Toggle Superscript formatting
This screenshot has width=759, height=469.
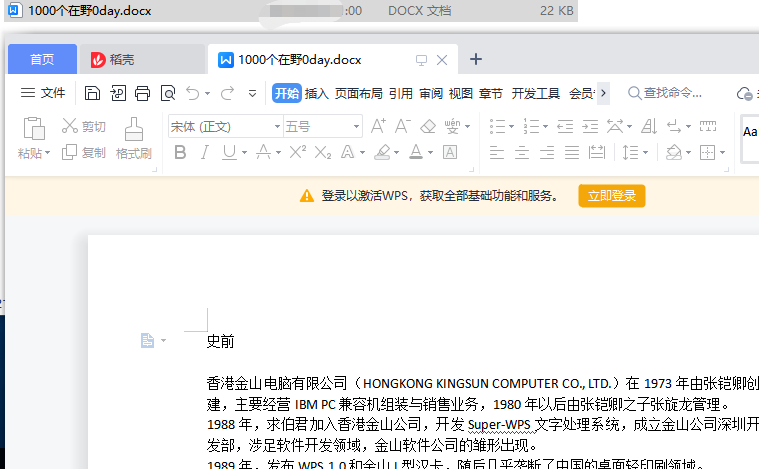pyautogui.click(x=297, y=152)
